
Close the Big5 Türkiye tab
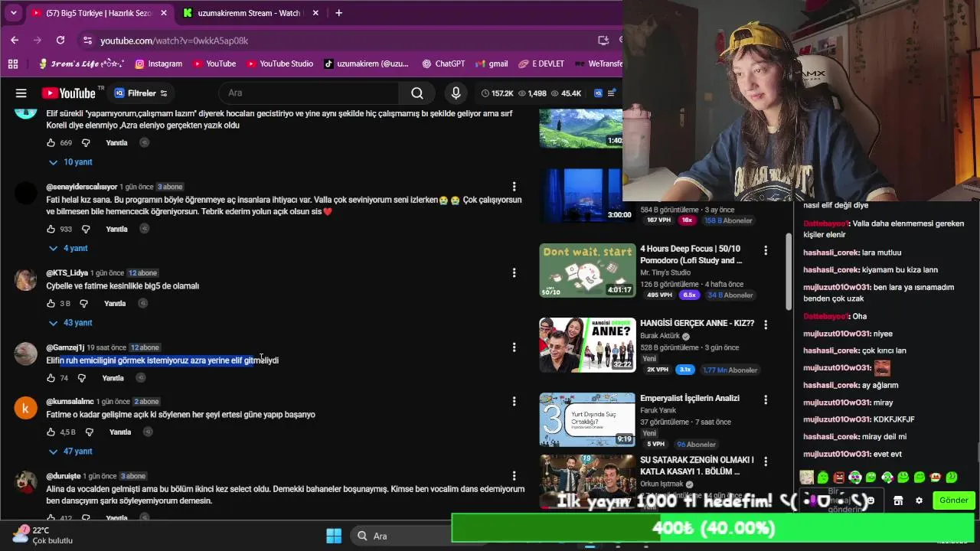pyautogui.click(x=163, y=13)
